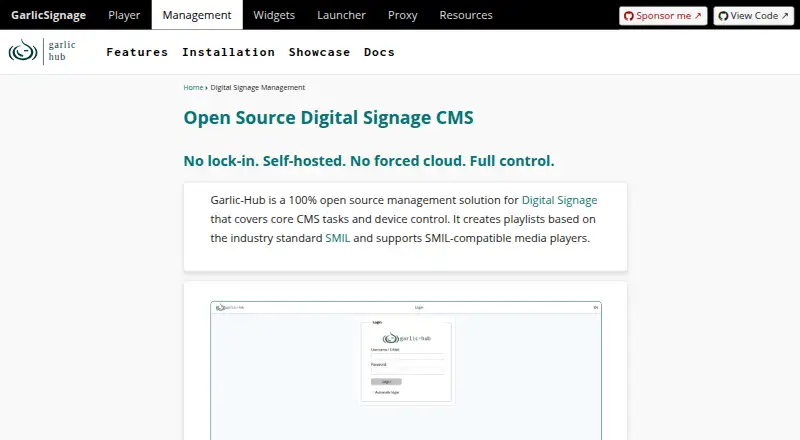Switch to the Player tab
This screenshot has width=800, height=440.
tap(124, 15)
